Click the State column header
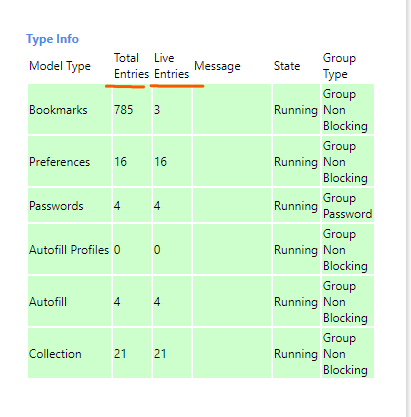The image size is (411, 417). pos(287,66)
